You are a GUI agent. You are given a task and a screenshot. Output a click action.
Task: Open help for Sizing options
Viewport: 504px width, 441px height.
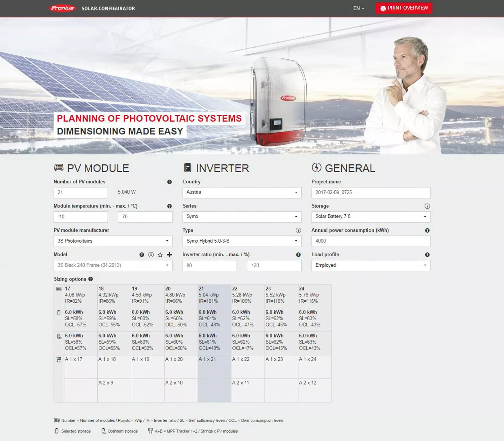(x=91, y=279)
